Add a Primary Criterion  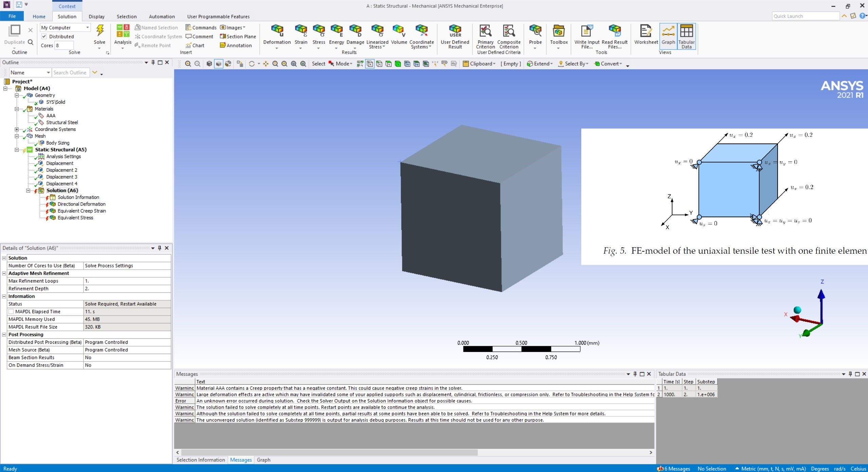point(485,37)
